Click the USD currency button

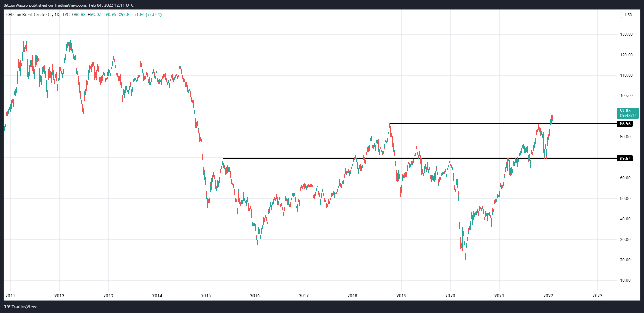tap(628, 15)
